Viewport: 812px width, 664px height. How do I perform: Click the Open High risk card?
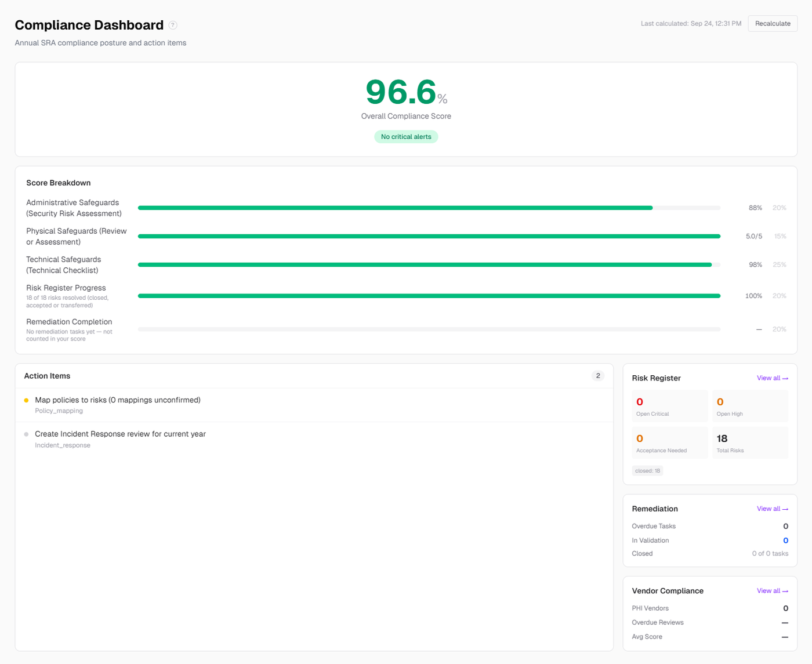pos(750,406)
